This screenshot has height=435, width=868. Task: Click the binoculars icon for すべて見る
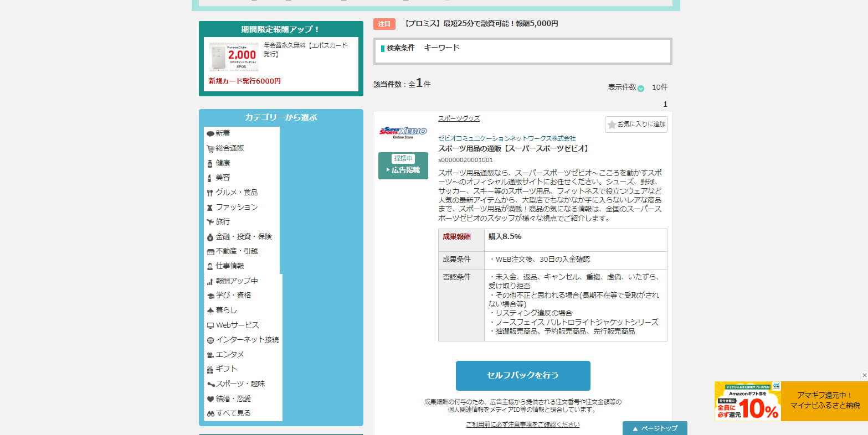(x=210, y=413)
